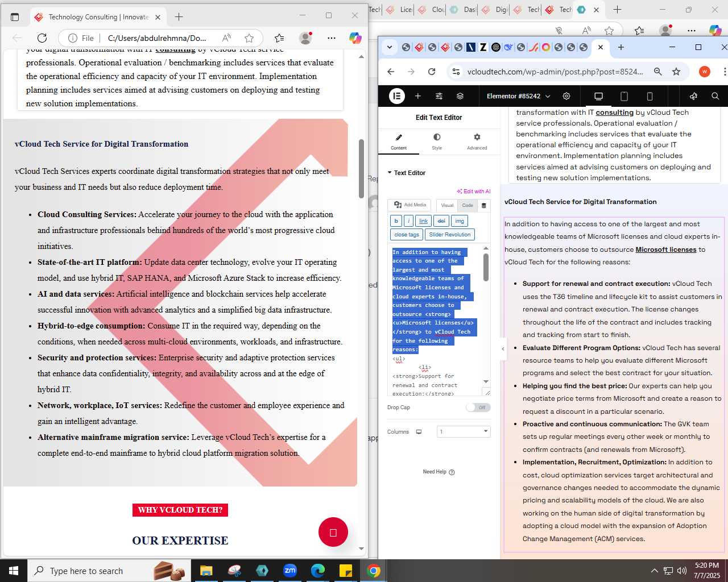Click the 'close tags' button
Screen dimensions: 728x582
pos(407,235)
